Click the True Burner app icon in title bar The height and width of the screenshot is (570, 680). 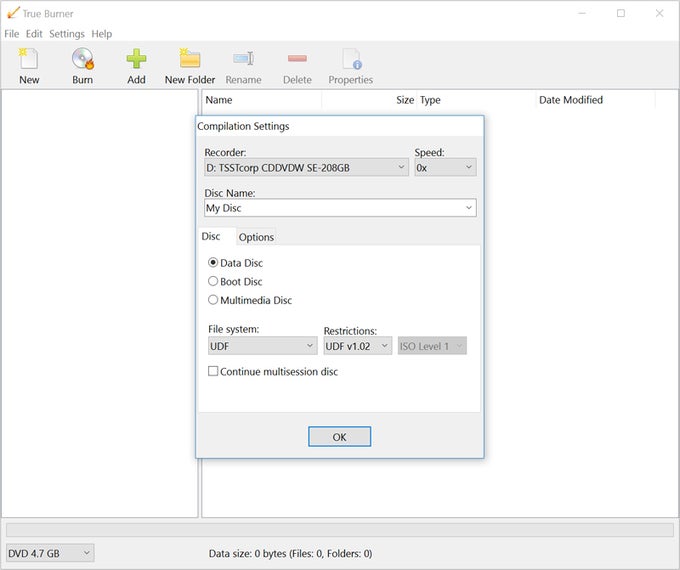tap(13, 13)
